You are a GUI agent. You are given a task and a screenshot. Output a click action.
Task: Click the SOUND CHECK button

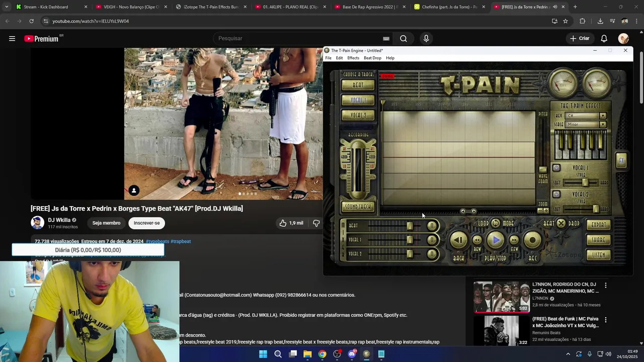tap(358, 207)
